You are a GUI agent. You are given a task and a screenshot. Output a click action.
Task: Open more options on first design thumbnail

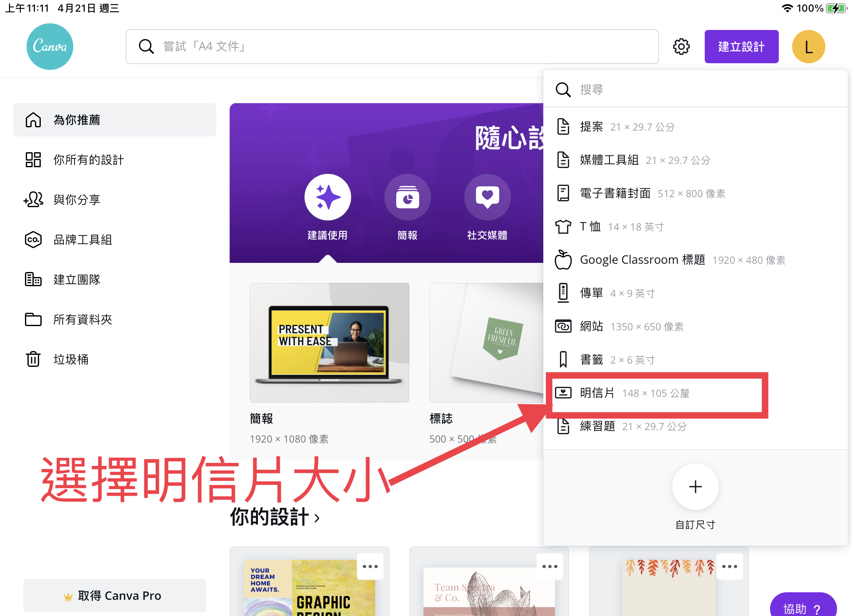[x=370, y=567]
